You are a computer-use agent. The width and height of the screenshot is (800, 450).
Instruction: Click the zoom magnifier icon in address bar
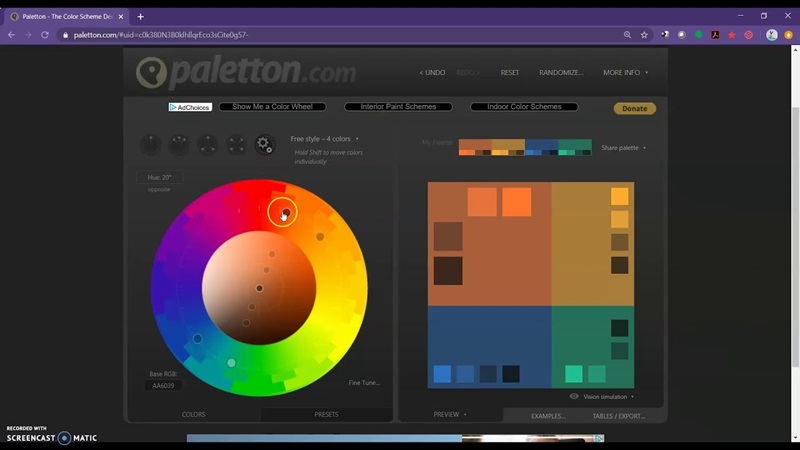[x=627, y=35]
